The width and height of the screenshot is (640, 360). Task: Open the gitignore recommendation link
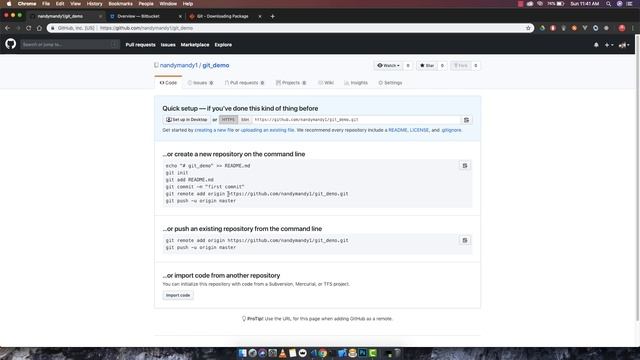pyautogui.click(x=451, y=130)
